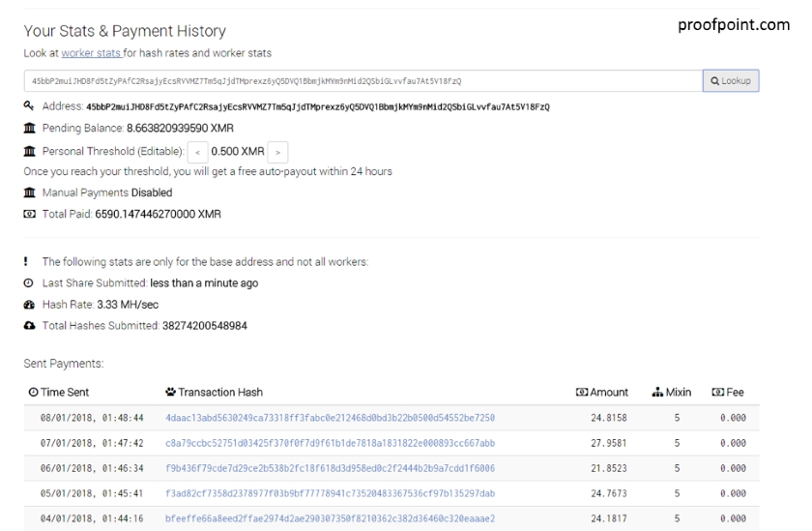This screenshot has width=812, height=531.
Task: Click amount cell 24.1817
Action: pos(608,518)
